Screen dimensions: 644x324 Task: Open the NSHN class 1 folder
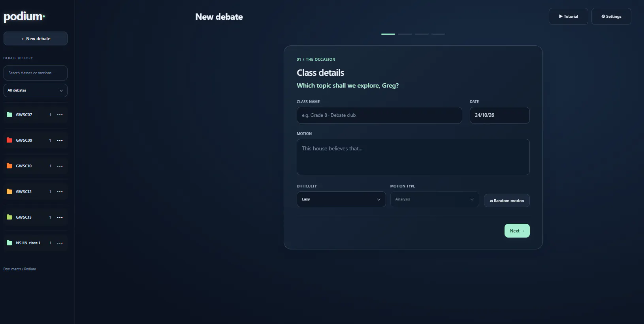point(36,243)
